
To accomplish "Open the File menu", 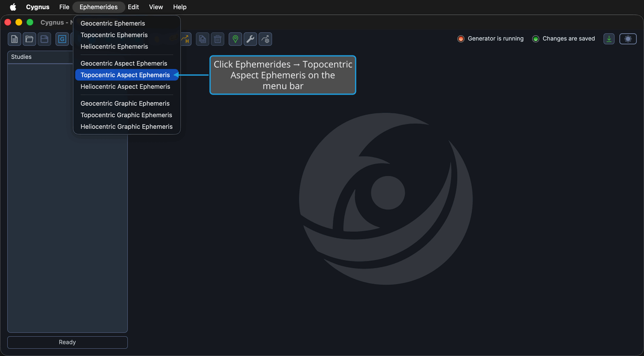I will pos(64,7).
